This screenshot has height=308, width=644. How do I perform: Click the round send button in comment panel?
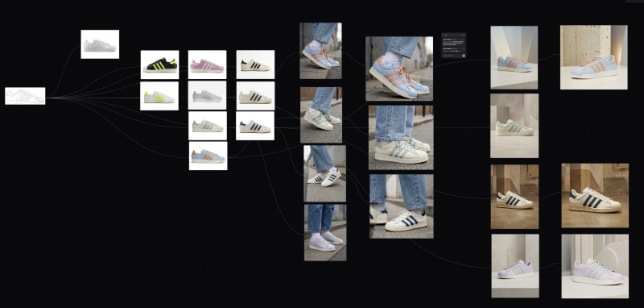(x=464, y=56)
